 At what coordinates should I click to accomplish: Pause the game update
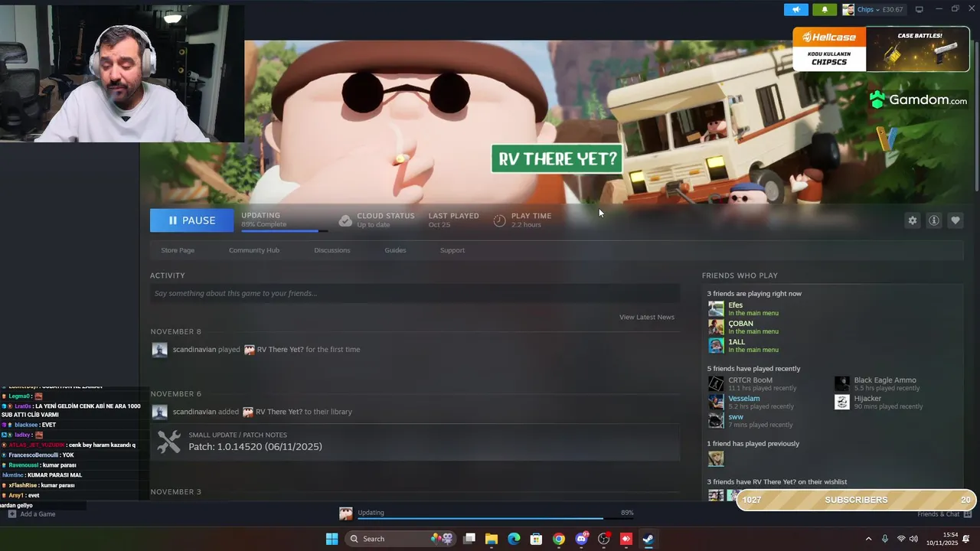pyautogui.click(x=191, y=220)
